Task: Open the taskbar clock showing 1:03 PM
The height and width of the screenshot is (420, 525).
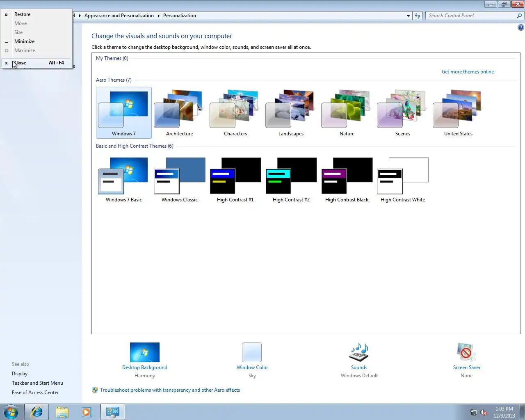Action: (x=504, y=412)
